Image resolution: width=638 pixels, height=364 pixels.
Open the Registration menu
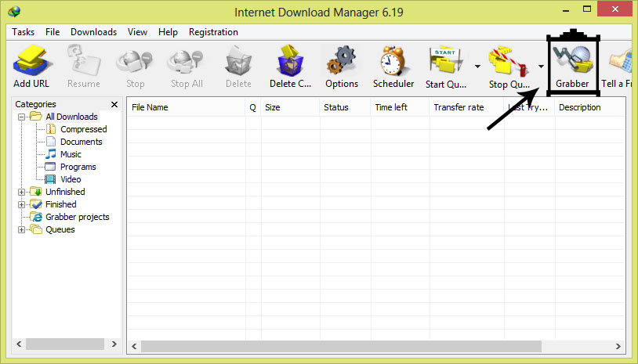[213, 32]
